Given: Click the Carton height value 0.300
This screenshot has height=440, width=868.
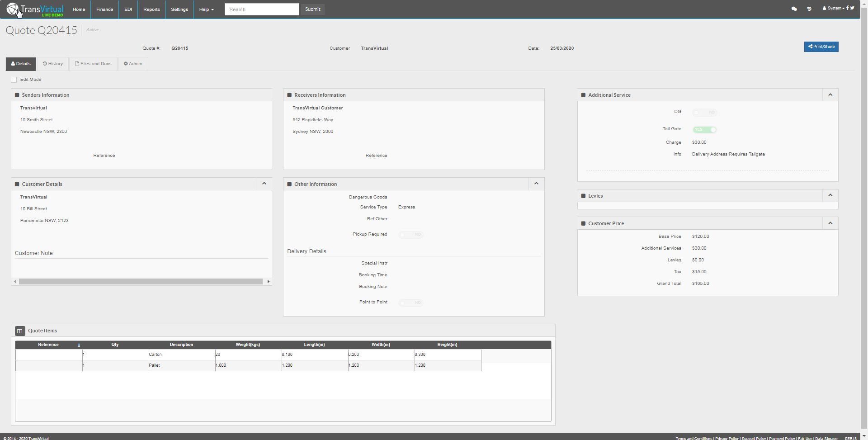Looking at the screenshot, I should (420, 355).
